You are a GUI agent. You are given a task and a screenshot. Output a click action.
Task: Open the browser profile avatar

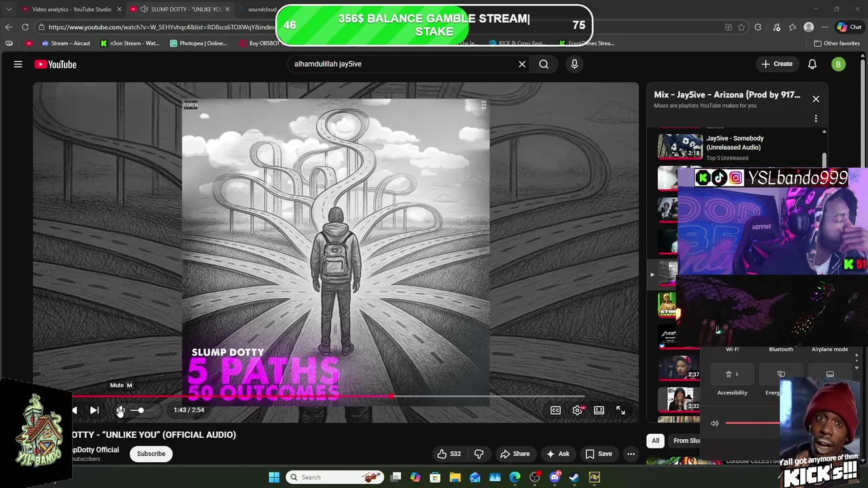[x=808, y=27]
